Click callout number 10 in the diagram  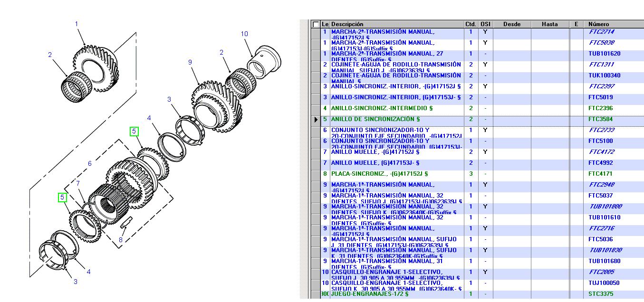244,34
